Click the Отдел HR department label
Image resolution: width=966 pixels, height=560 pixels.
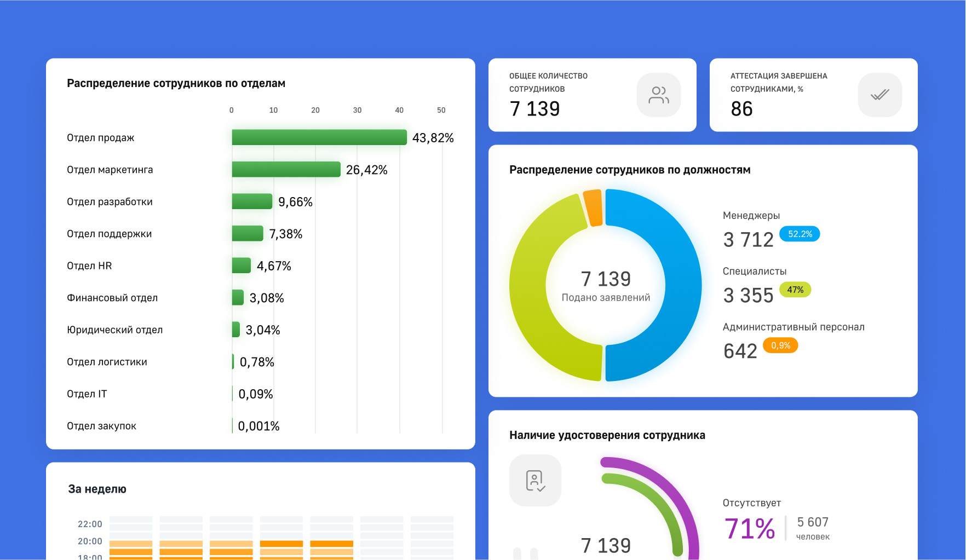[89, 265]
